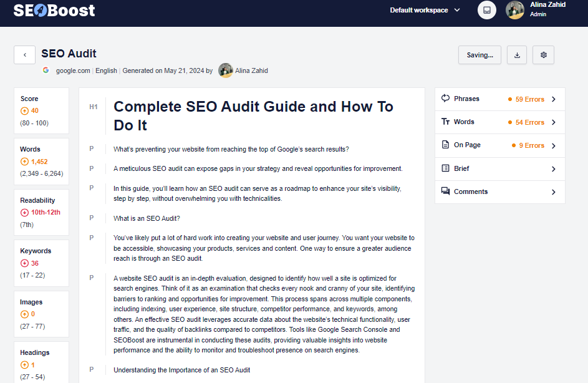Click the 59 Errors label

529,99
